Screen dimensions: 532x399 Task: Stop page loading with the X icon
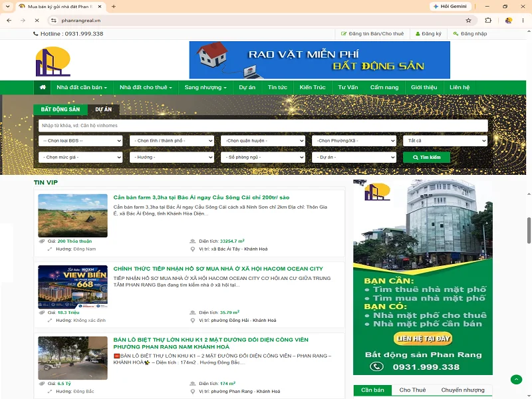pyautogui.click(x=37, y=21)
